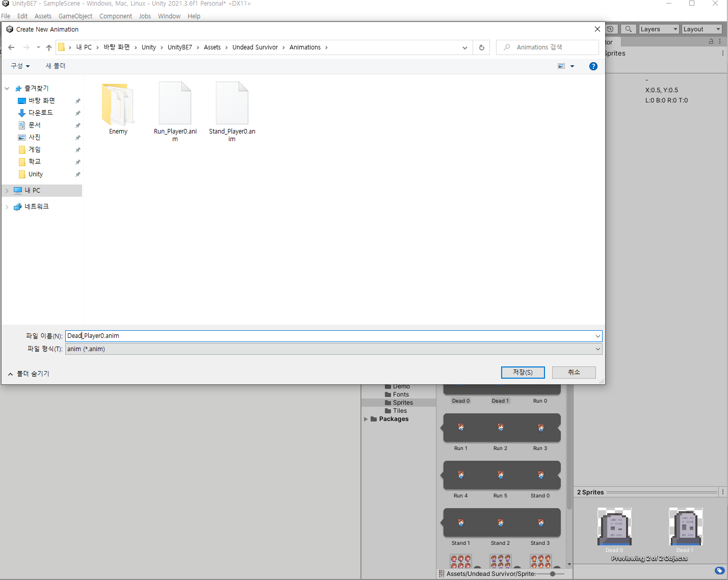728x580 pixels.
Task: Toggle the inspector lock icon
Action: pos(711,41)
